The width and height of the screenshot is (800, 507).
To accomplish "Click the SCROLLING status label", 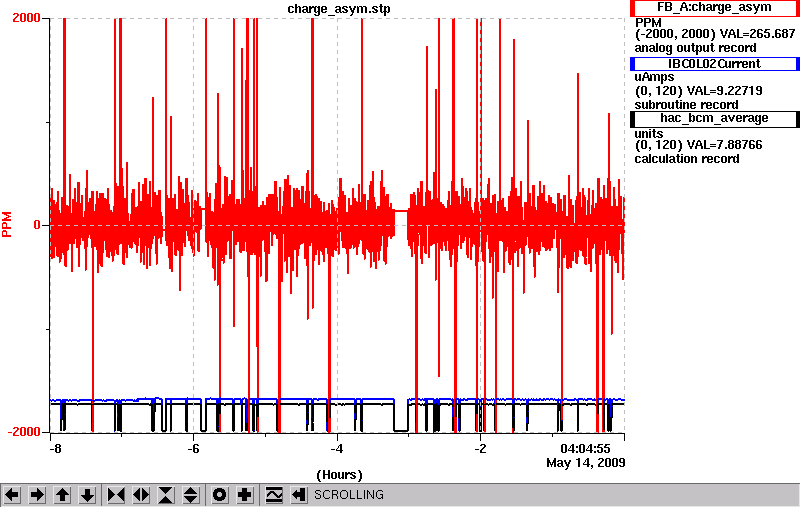I will [x=348, y=495].
